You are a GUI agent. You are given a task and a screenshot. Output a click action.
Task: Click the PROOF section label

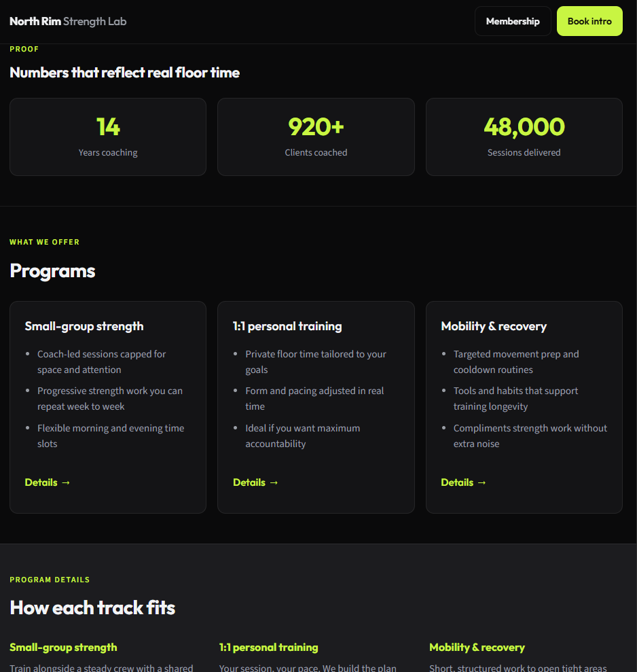click(24, 48)
